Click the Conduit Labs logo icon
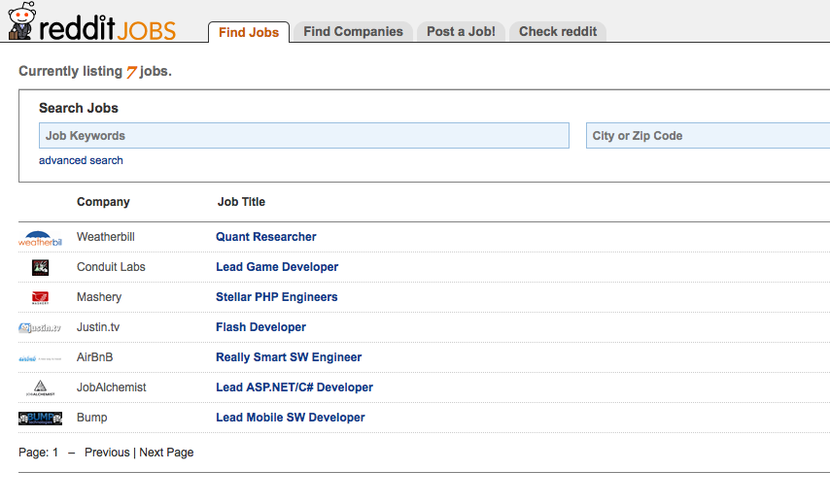830x504 pixels. tap(40, 267)
